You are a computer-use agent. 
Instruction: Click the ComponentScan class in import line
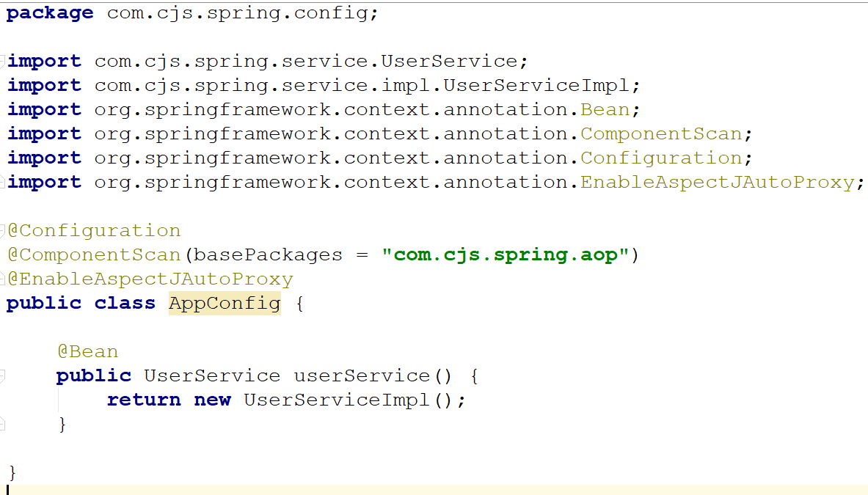click(x=661, y=133)
